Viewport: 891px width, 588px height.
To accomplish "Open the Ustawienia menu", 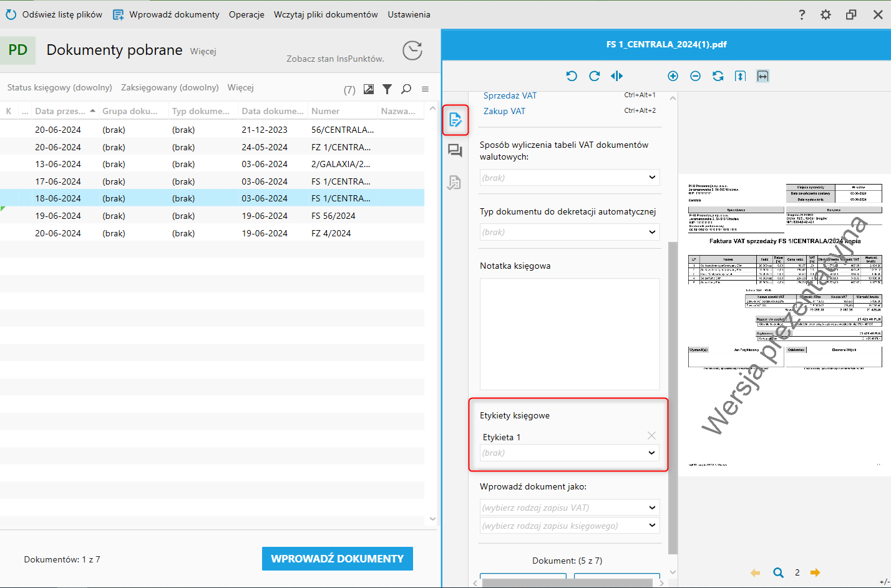I will pyautogui.click(x=409, y=14).
